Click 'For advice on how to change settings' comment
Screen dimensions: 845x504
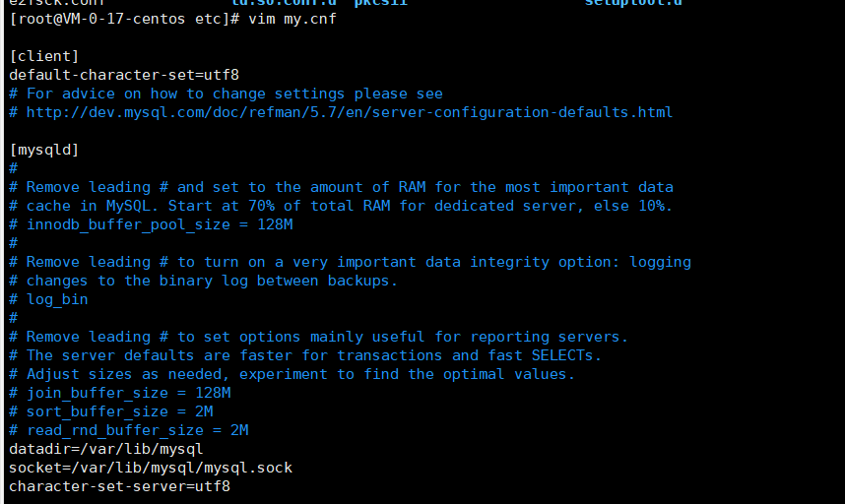226,94
